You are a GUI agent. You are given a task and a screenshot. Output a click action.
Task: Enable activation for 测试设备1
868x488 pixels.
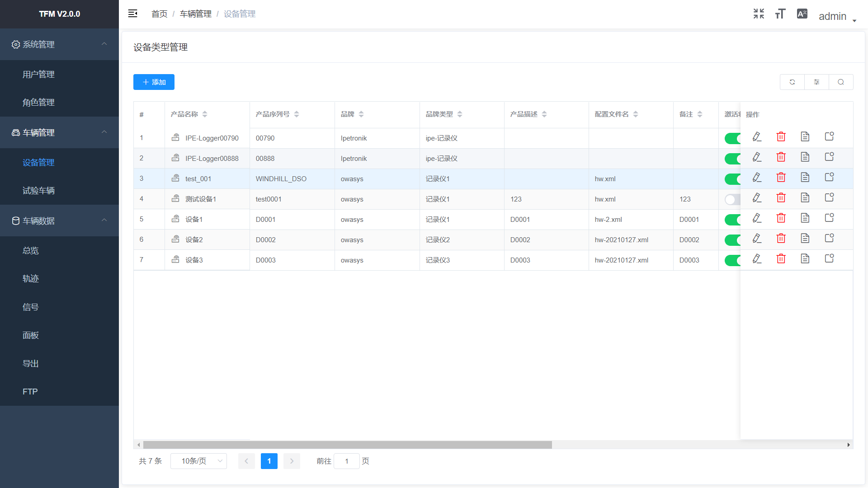[732, 199]
